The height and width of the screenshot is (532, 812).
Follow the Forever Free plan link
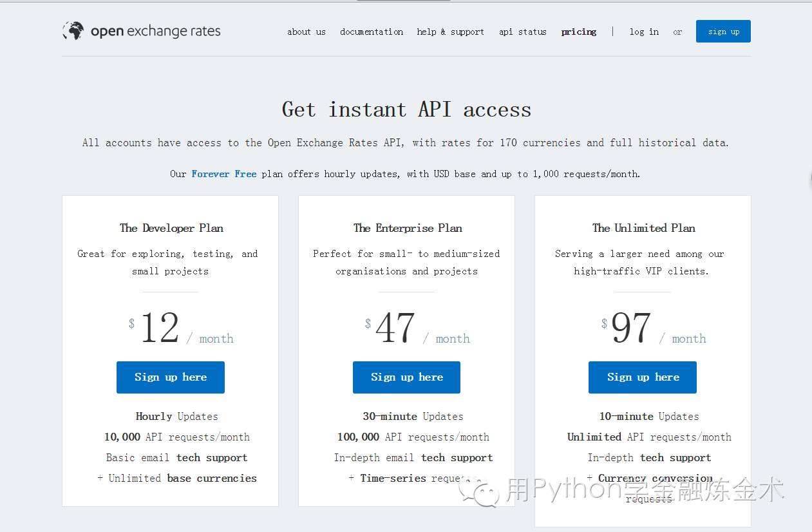pyautogui.click(x=224, y=174)
